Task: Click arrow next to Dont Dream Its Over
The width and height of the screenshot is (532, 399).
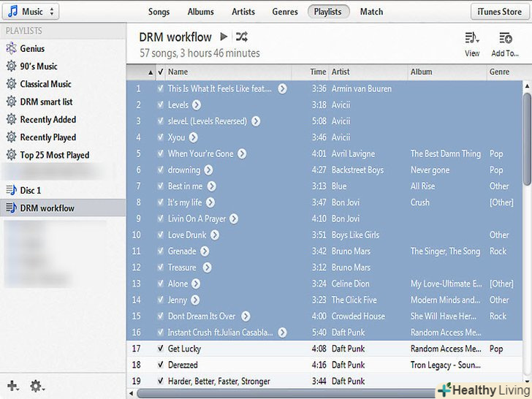Action: click(x=246, y=316)
